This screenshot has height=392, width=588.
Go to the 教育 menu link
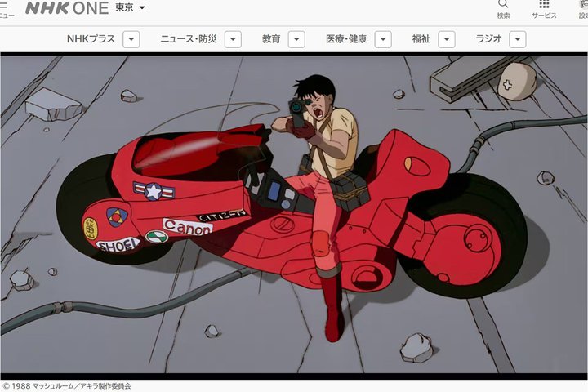[271, 39]
